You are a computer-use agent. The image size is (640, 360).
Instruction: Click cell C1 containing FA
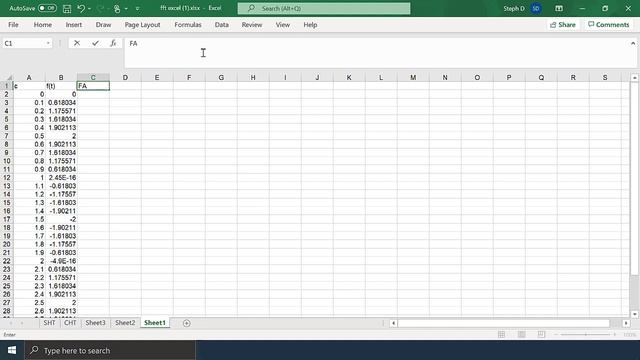(x=93, y=86)
